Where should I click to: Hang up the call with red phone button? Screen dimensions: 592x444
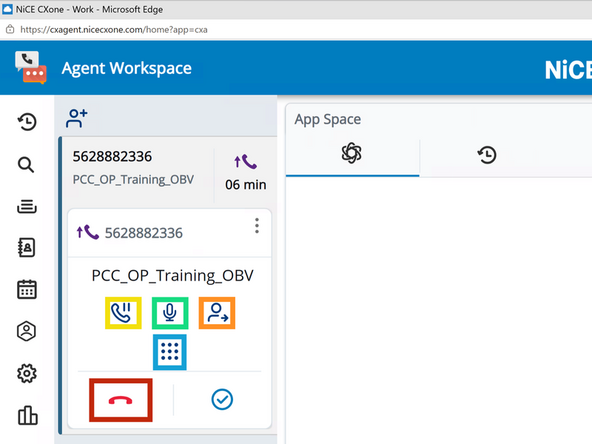[x=121, y=400]
